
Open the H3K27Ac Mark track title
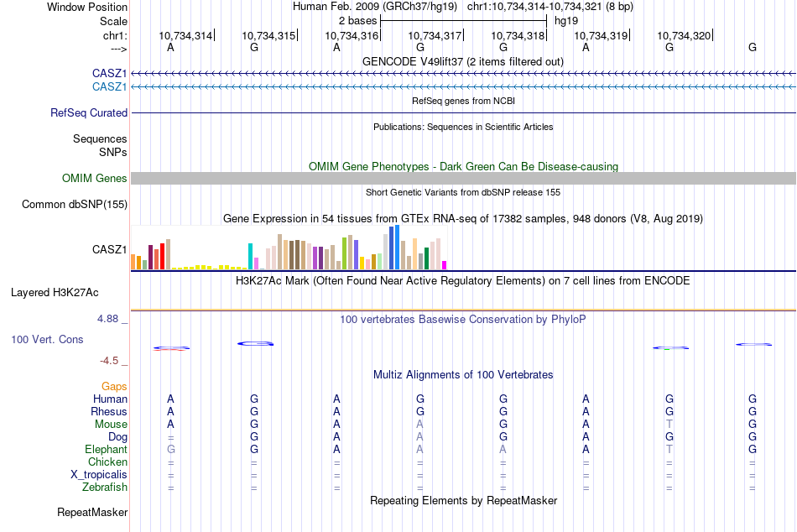tap(462, 281)
